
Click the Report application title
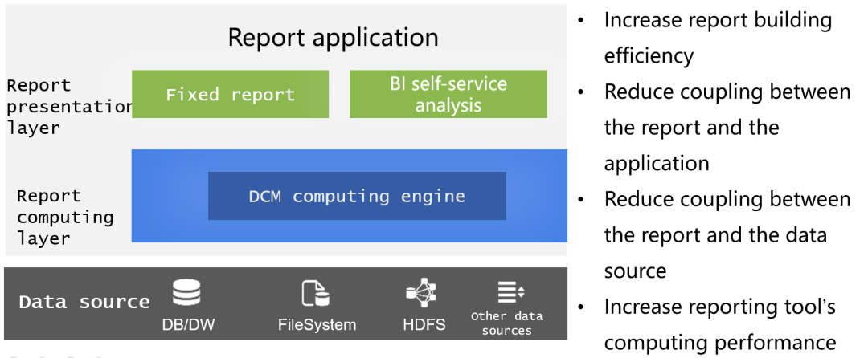coord(333,37)
